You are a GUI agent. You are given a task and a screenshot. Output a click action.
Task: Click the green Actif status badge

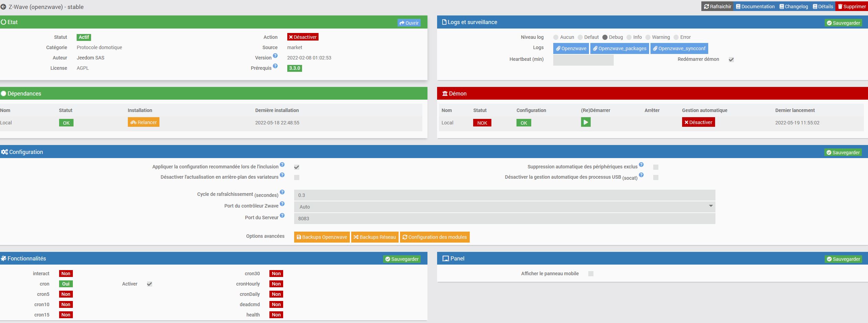pos(84,37)
